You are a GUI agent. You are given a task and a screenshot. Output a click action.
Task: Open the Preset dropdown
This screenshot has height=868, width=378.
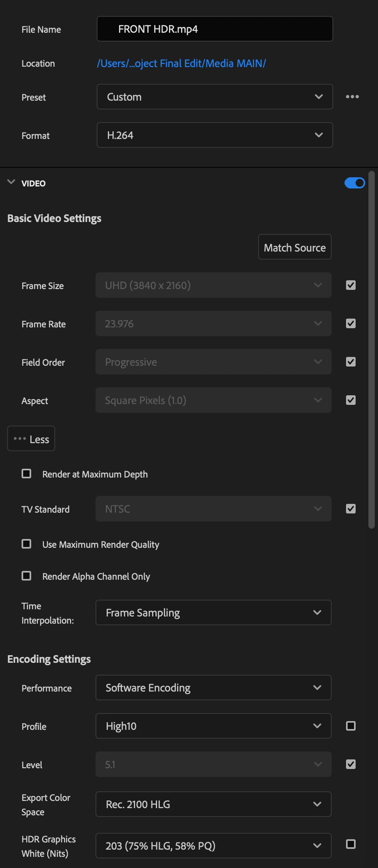point(215,97)
